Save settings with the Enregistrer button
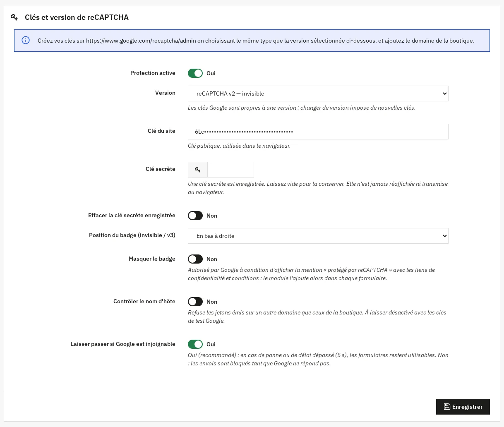This screenshot has height=427, width=504. click(463, 407)
